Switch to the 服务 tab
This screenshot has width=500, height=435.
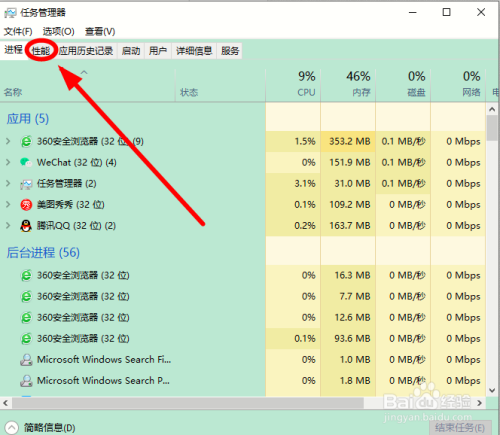click(x=230, y=51)
